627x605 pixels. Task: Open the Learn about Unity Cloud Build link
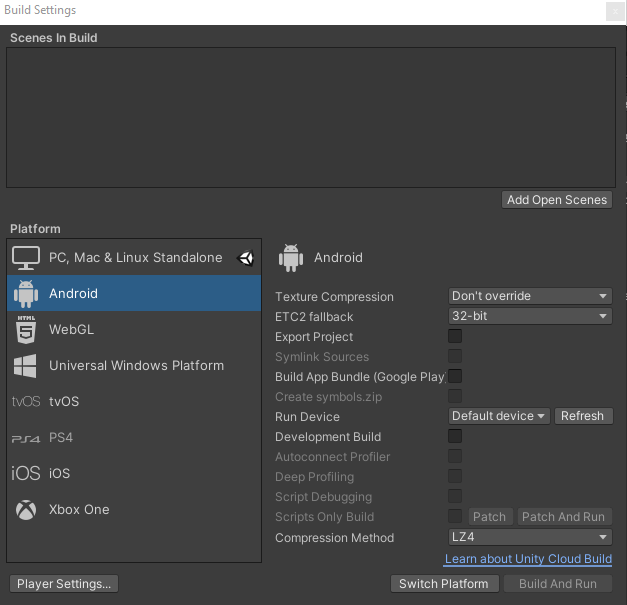pos(528,559)
